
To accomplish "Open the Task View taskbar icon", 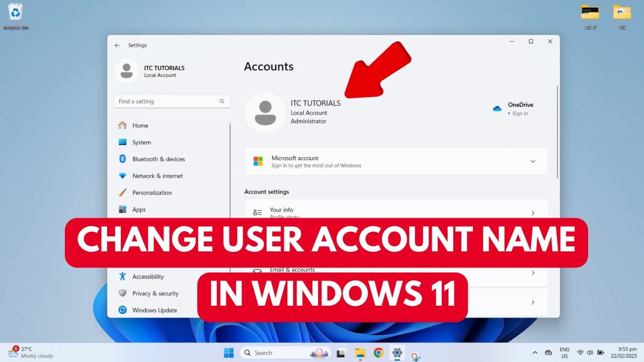I will point(341,353).
